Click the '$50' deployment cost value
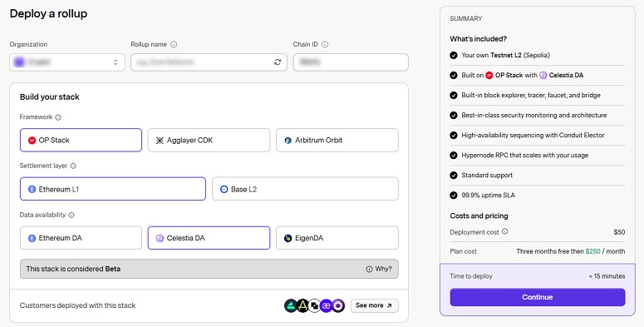644x327 pixels. pyautogui.click(x=619, y=232)
